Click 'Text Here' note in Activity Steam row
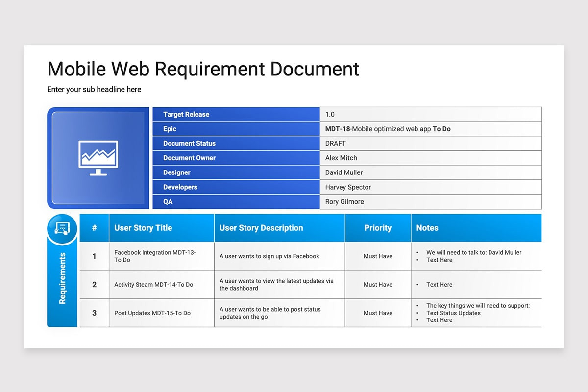Screen dimensions: 588x392 pos(439,285)
